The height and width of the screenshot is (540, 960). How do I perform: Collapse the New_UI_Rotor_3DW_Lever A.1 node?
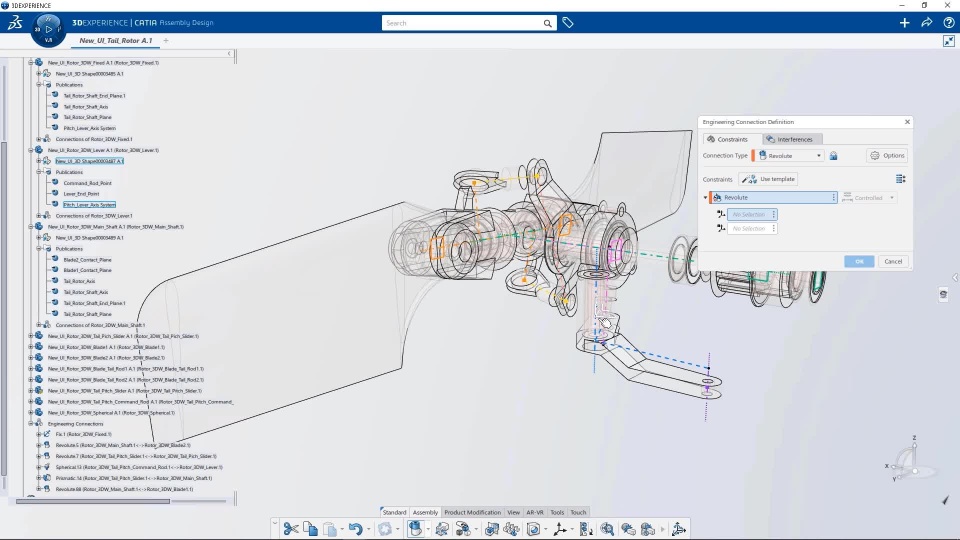point(30,150)
